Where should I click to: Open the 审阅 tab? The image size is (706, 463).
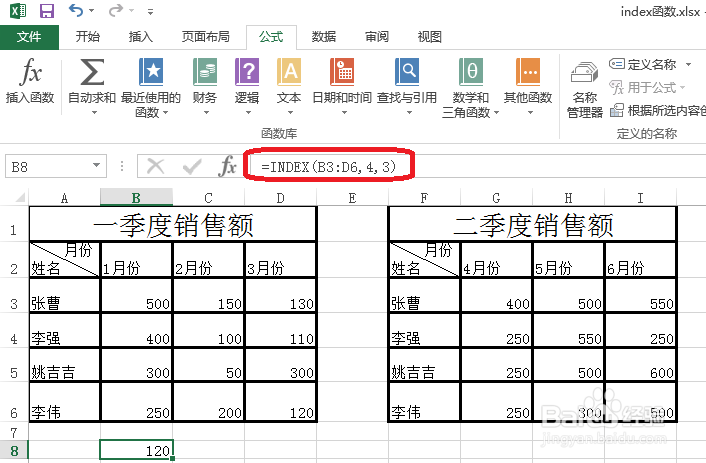coord(377,36)
